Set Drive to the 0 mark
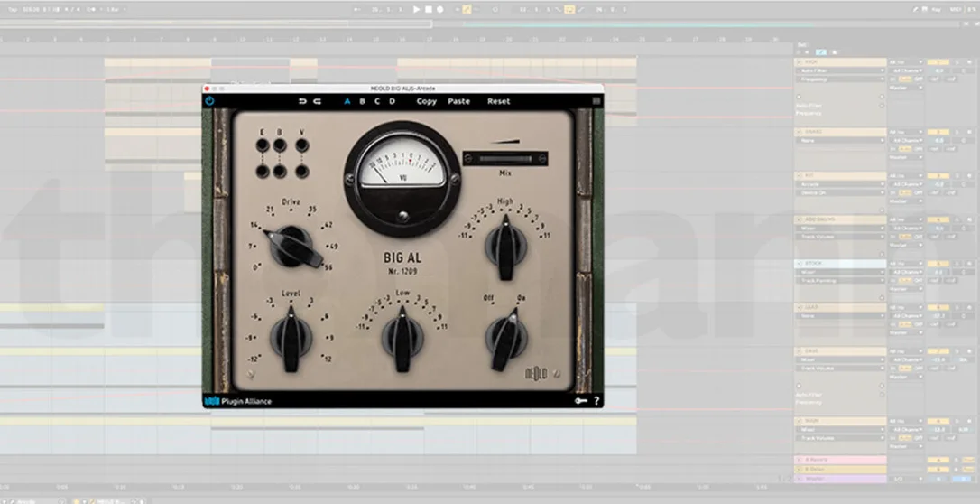This screenshot has height=504, width=980. (x=255, y=267)
